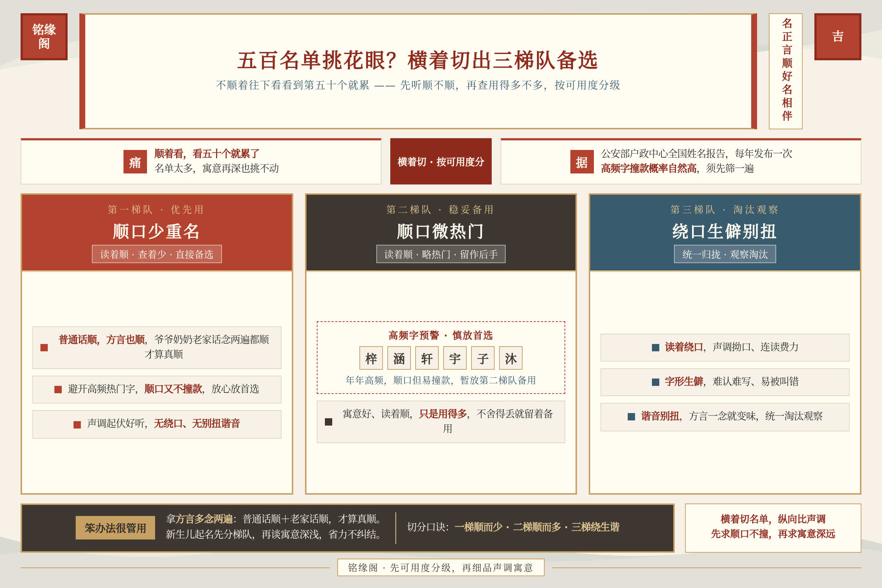Screen dimensions: 882x588
Task: Click the text 顺着看，看五十个就累了
Action: (207, 154)
